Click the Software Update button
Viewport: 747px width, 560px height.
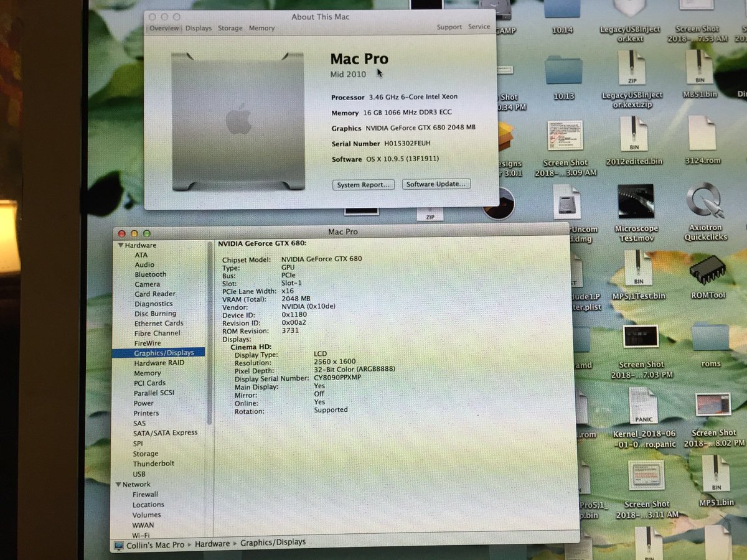(436, 184)
